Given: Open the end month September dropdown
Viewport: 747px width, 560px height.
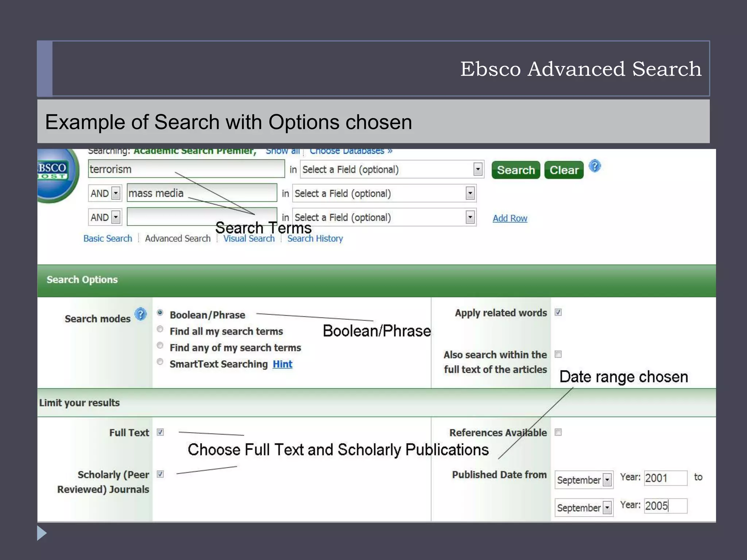Looking at the screenshot, I should tap(584, 507).
